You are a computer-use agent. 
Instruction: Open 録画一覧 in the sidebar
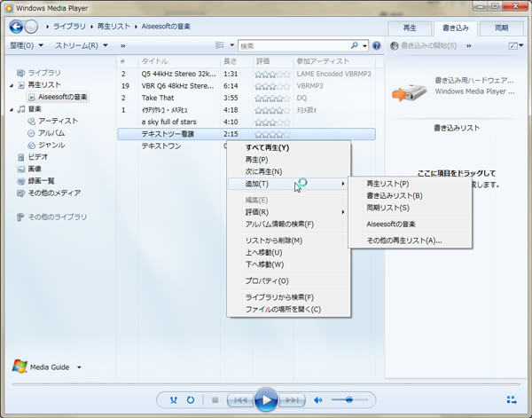pyautogui.click(x=41, y=181)
